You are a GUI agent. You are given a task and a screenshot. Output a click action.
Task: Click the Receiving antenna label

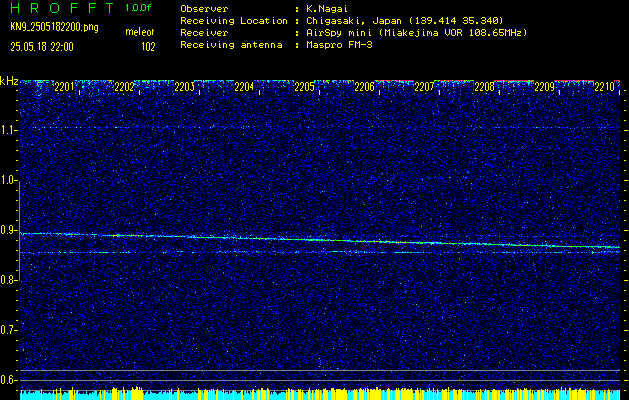click(x=231, y=45)
